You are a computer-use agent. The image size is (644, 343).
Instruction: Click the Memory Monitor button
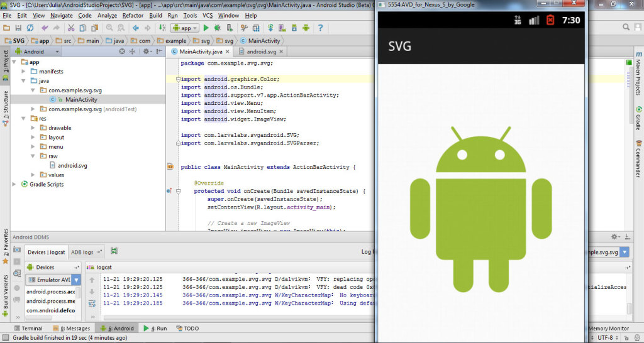click(608, 328)
